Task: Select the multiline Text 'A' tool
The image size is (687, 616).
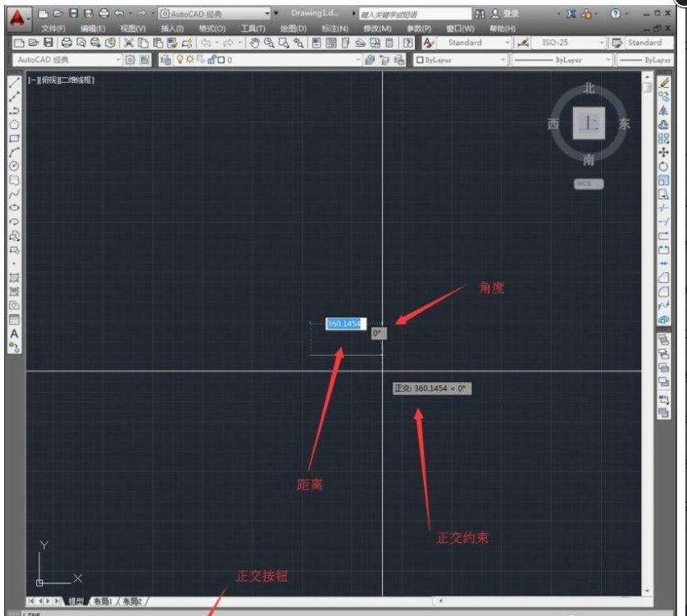Action: (x=14, y=334)
